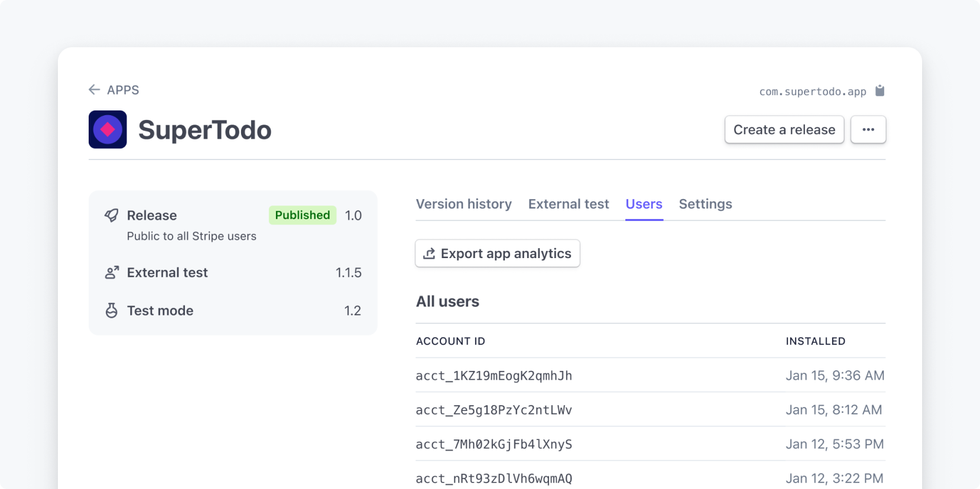Click the Jan 12, 5:53 PM install date

pos(835,444)
